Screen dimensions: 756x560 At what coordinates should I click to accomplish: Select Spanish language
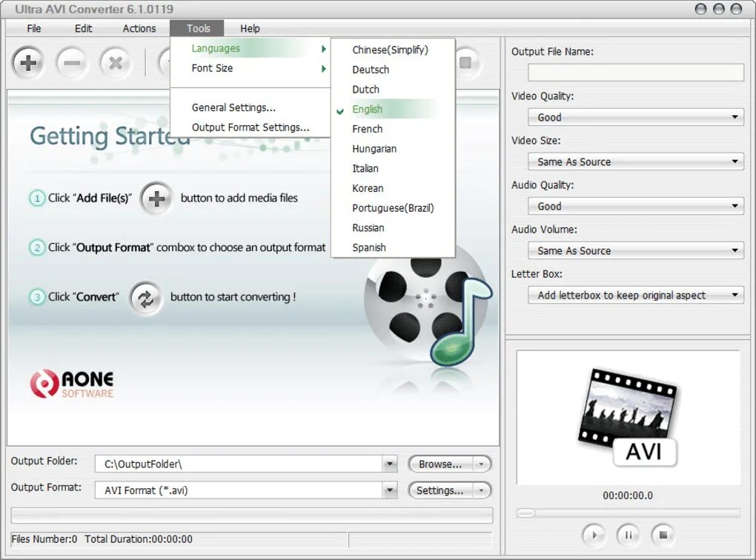click(x=393, y=247)
